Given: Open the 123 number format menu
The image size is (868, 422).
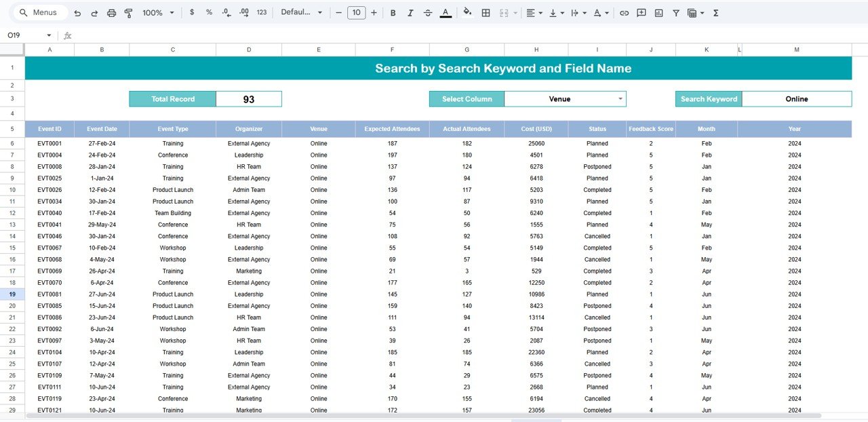Looking at the screenshot, I should pos(261,13).
